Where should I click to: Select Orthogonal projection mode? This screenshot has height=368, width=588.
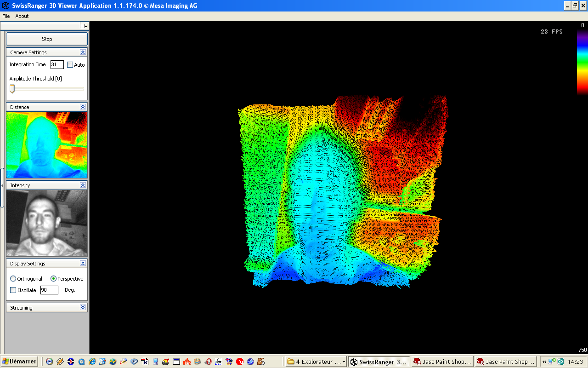13,279
